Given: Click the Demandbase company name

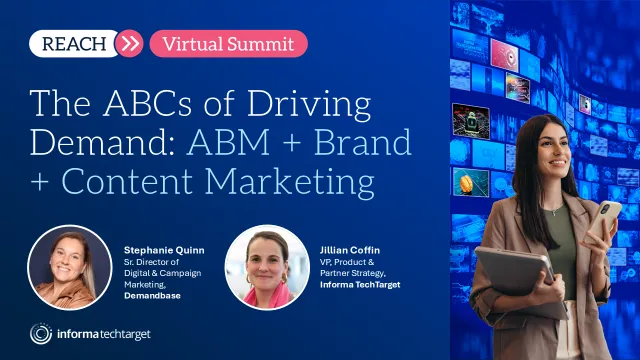Looking at the screenshot, I should click(152, 296).
